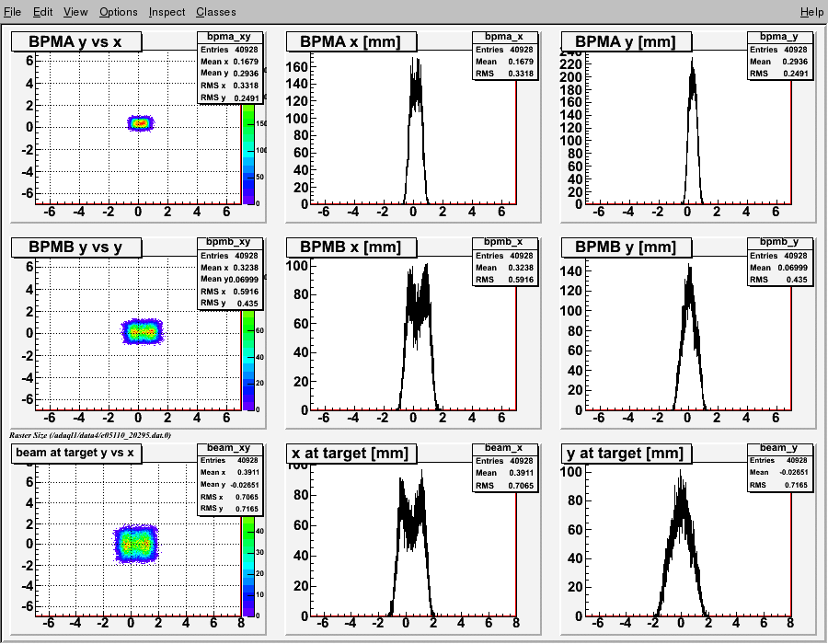Click 'RMS y 0.7165' in beam_xy stats
This screenshot has width=828, height=644.
[230, 509]
